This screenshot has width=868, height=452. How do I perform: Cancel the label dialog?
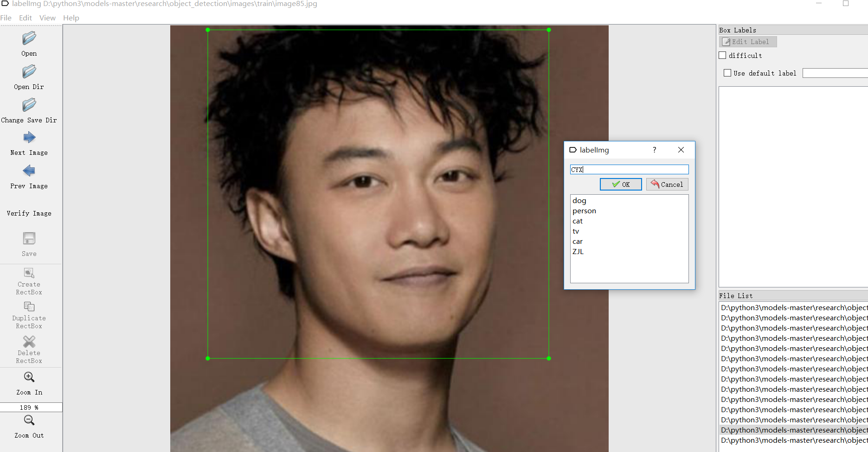(667, 184)
